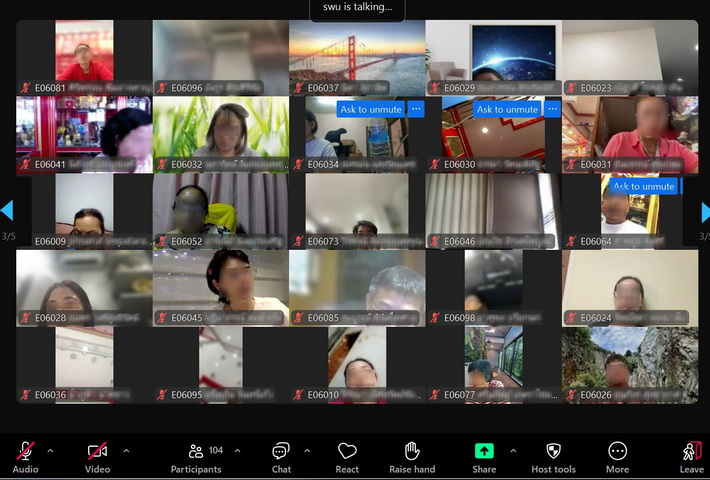Open the More options menu in the toolbar

[617, 452]
